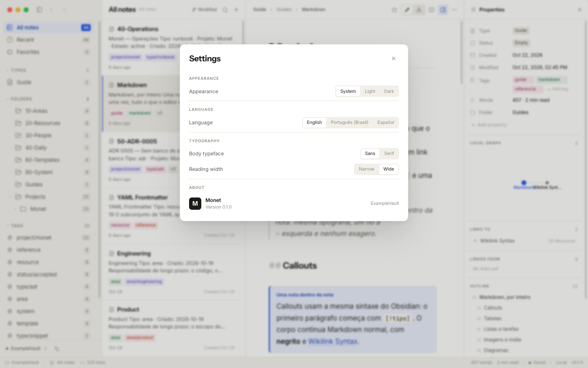Viewport: 588px width, 368px height.
Task: Open the Engineering note in the list
Action: click(172, 272)
